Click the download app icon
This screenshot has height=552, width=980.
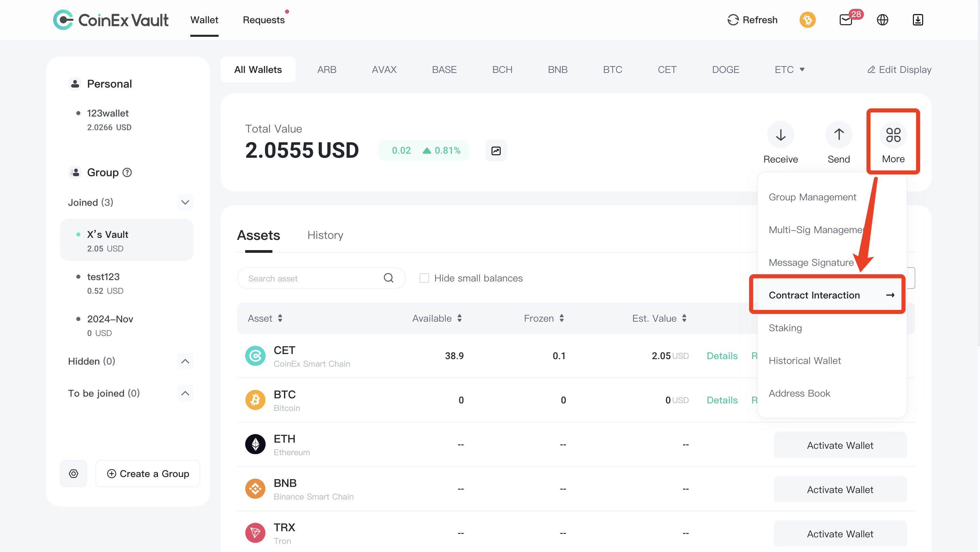(x=918, y=20)
